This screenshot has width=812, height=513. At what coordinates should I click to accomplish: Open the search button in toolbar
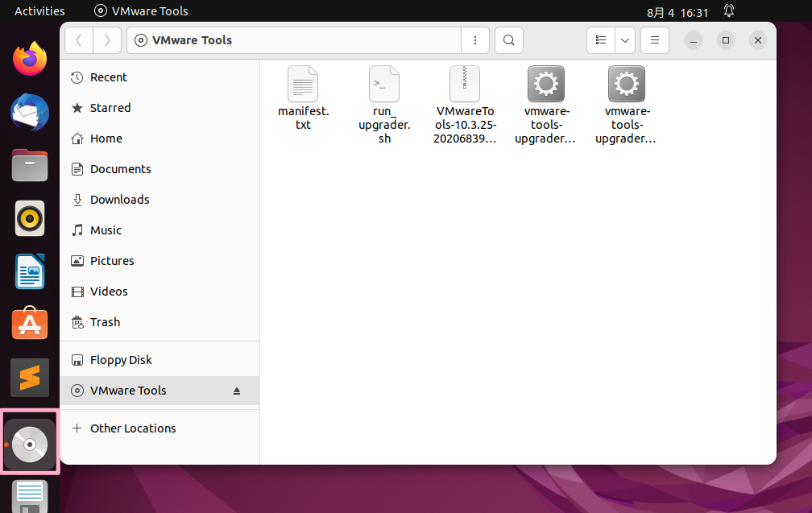pyautogui.click(x=508, y=40)
